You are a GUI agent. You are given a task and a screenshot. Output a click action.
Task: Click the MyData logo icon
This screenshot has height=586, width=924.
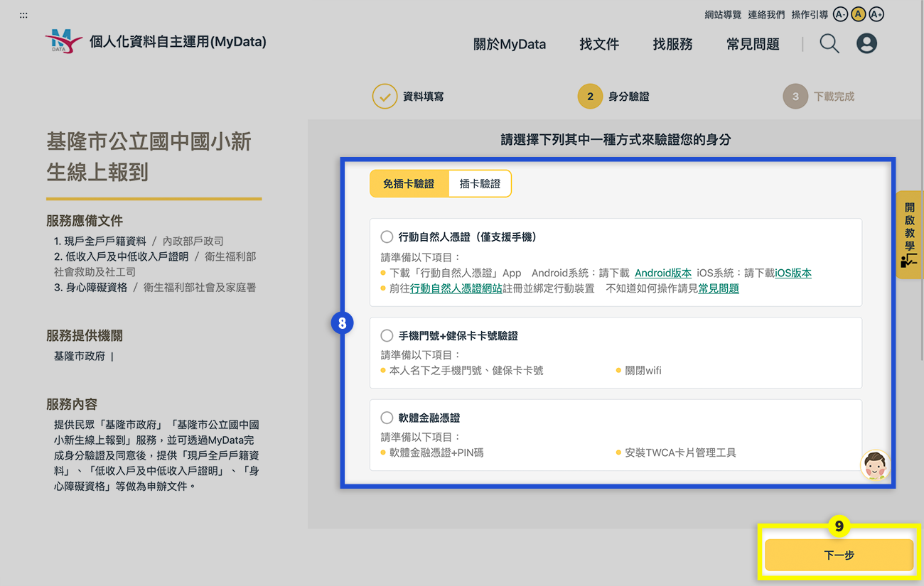click(63, 42)
